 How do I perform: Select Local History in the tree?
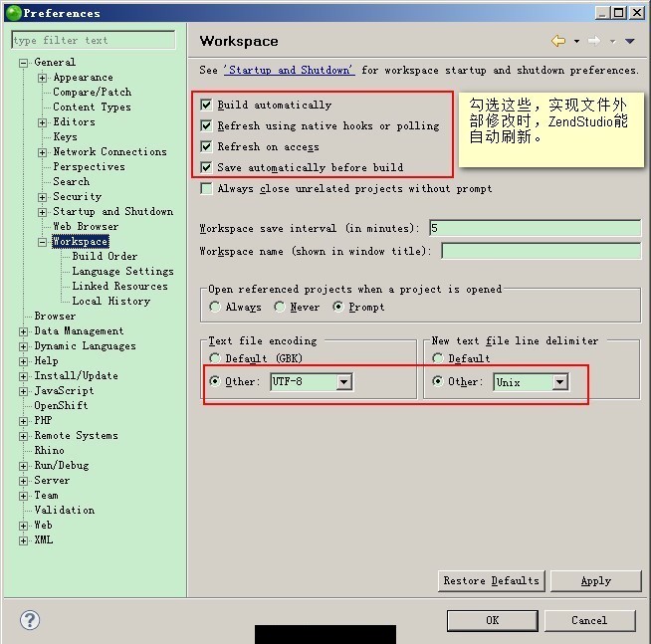(110, 301)
